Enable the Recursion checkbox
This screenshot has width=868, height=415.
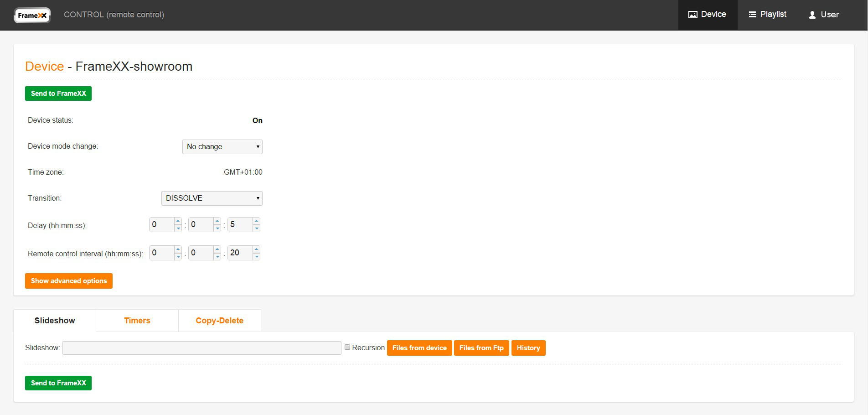point(347,347)
